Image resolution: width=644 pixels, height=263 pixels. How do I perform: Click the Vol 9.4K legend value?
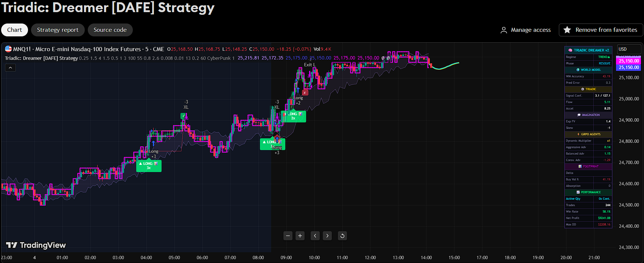(x=322, y=49)
